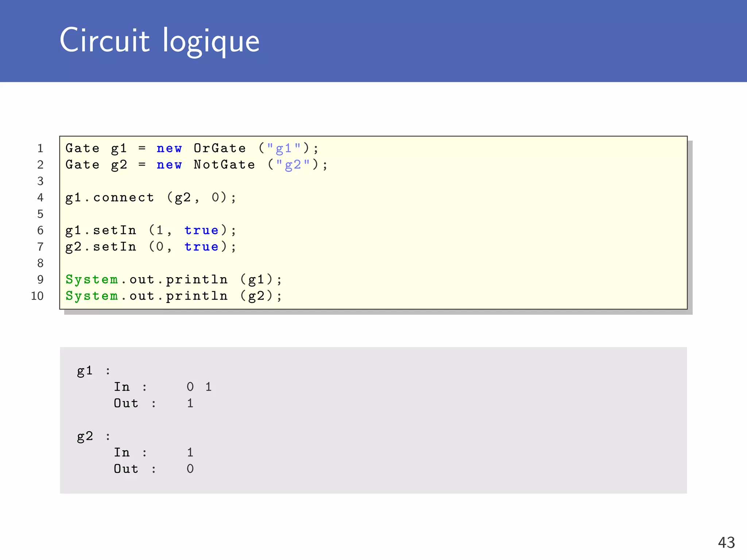Click g2 output row 'In : 1'
The width and height of the screenshot is (747, 560).
click(x=154, y=452)
